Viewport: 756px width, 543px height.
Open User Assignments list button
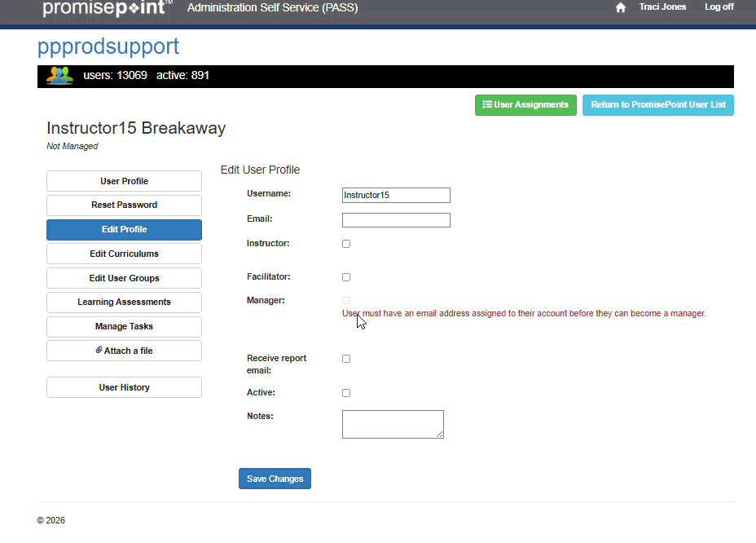click(x=525, y=105)
